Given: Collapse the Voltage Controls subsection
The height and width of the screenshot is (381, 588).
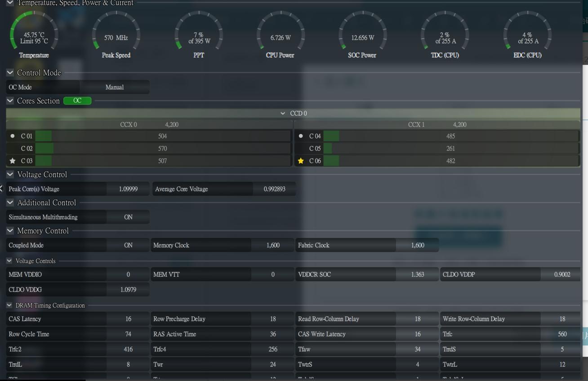Looking at the screenshot, I should click(x=9, y=261).
